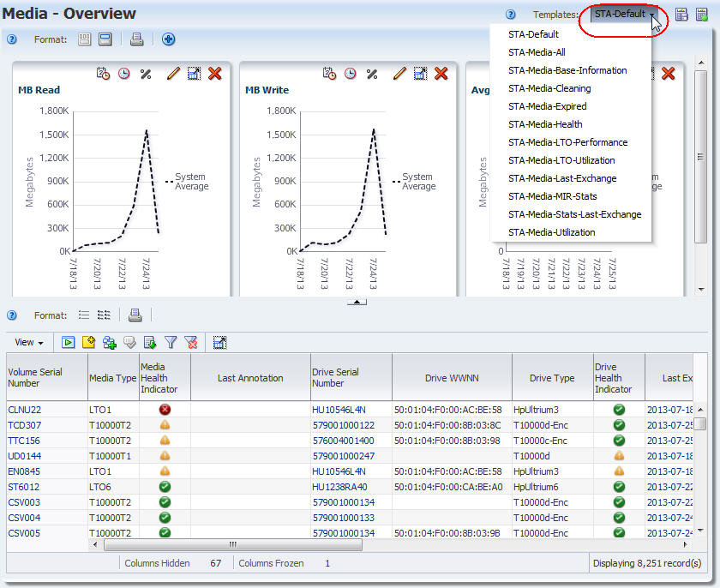Remove the MB Write graph with red X
This screenshot has height=588, width=720.
coord(441,74)
